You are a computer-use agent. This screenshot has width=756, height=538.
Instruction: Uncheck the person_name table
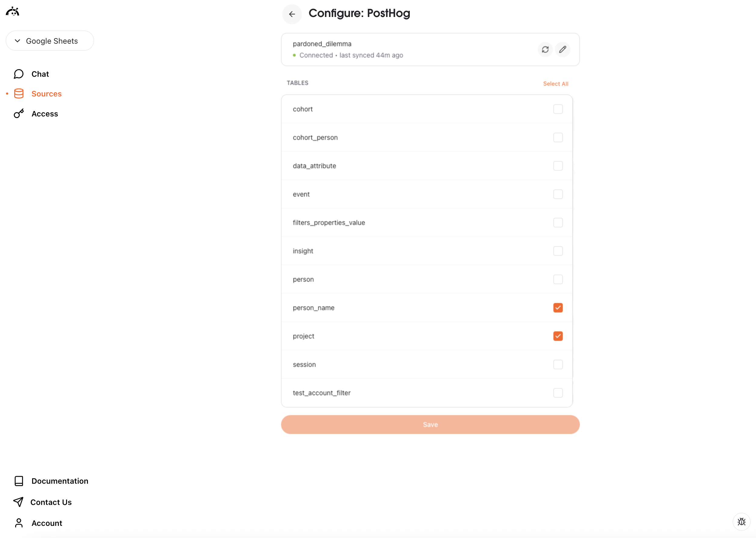point(558,308)
